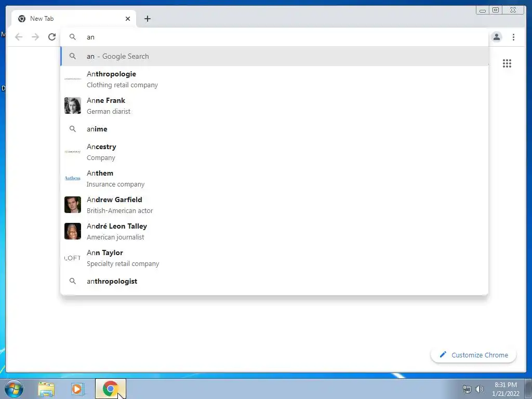Choose Anthropologie clothing retail suggestion
This screenshot has height=399, width=532.
[274, 79]
